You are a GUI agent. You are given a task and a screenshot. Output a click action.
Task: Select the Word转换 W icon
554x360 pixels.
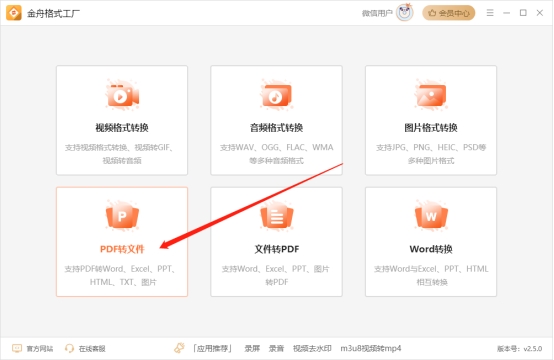pos(431,216)
